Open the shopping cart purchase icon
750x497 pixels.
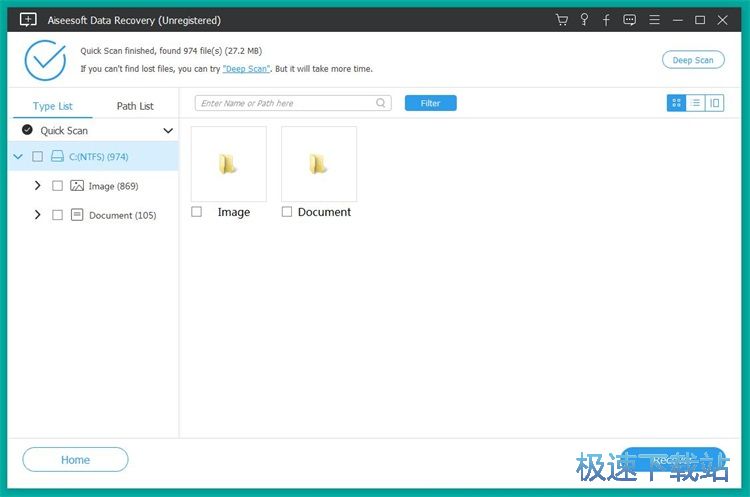click(562, 20)
